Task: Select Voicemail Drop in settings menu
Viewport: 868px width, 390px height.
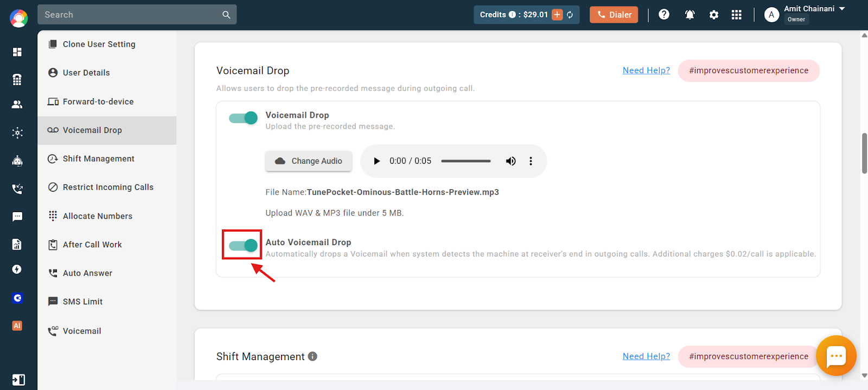Action: pyautogui.click(x=107, y=130)
